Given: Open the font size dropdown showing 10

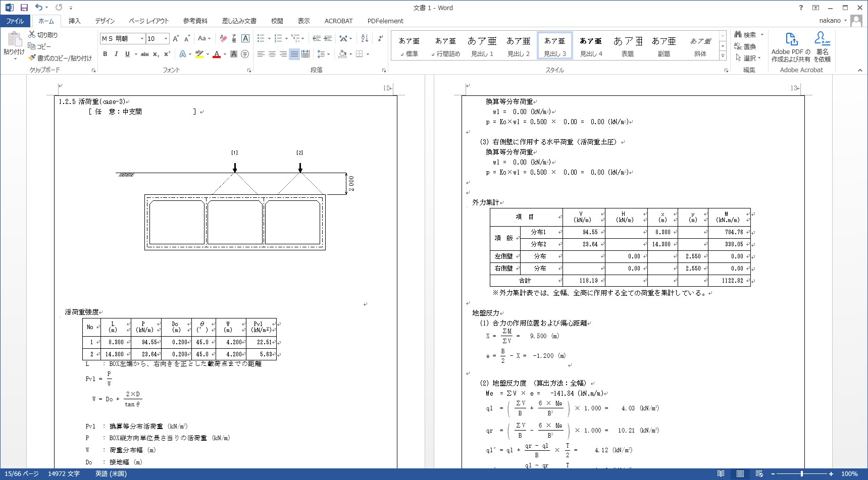Looking at the screenshot, I should [166, 38].
